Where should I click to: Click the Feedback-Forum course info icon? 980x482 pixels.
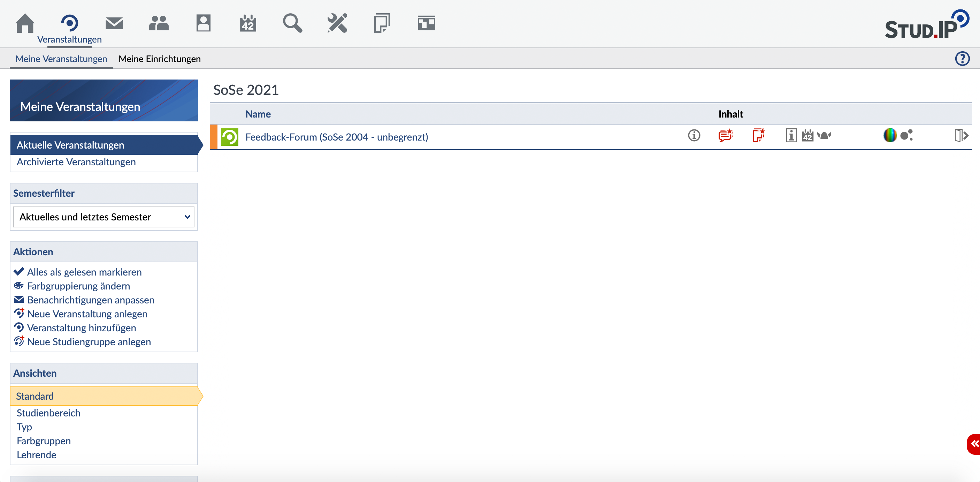694,136
